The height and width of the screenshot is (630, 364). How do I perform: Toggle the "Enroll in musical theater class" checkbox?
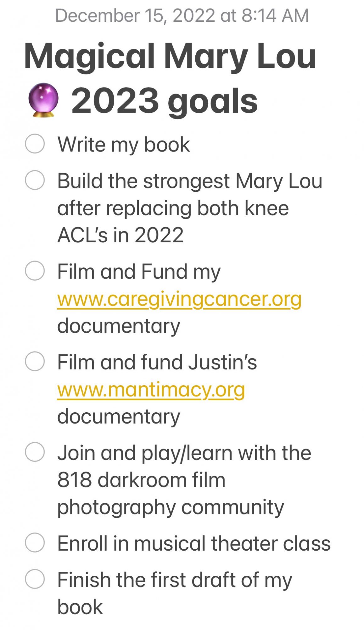tap(35, 542)
